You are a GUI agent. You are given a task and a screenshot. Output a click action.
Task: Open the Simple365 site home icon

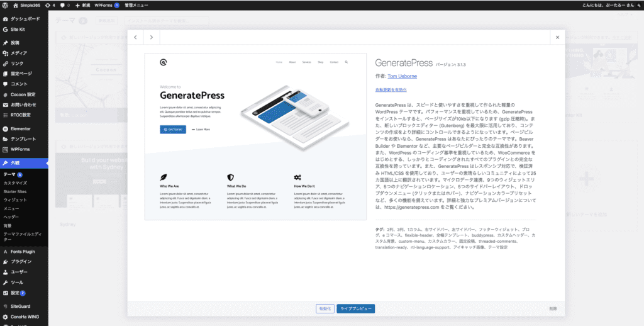16,5
